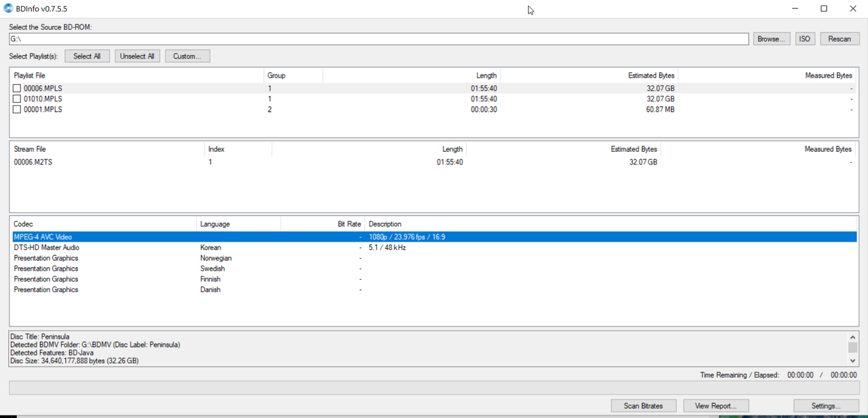Click playlist Measured Bytes column header
Viewport: 868px width, 418px height.
pos(768,76)
